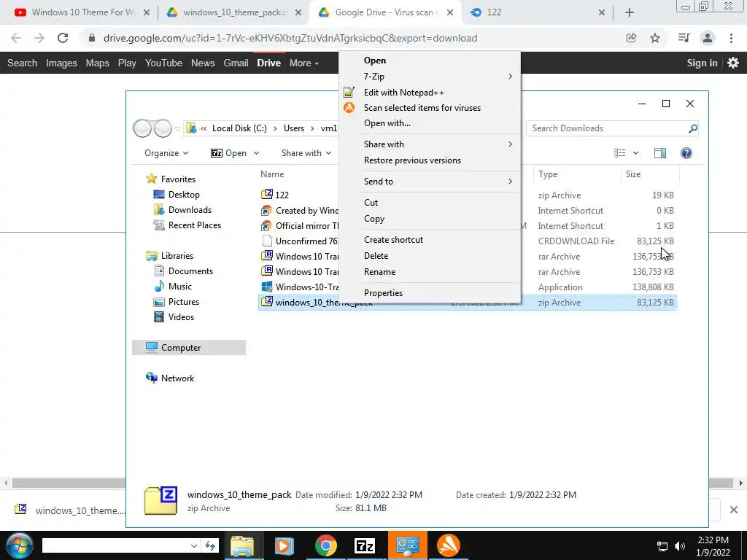Expand the Open button dropdown arrow
Screen dimensions: 747x560
(256, 153)
